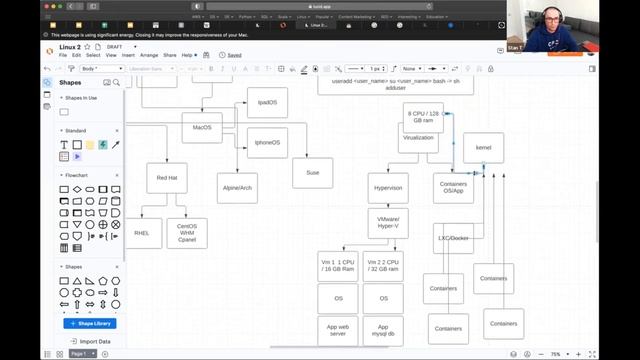Open the Body text style dropdown
640x360 pixels.
tap(102, 69)
